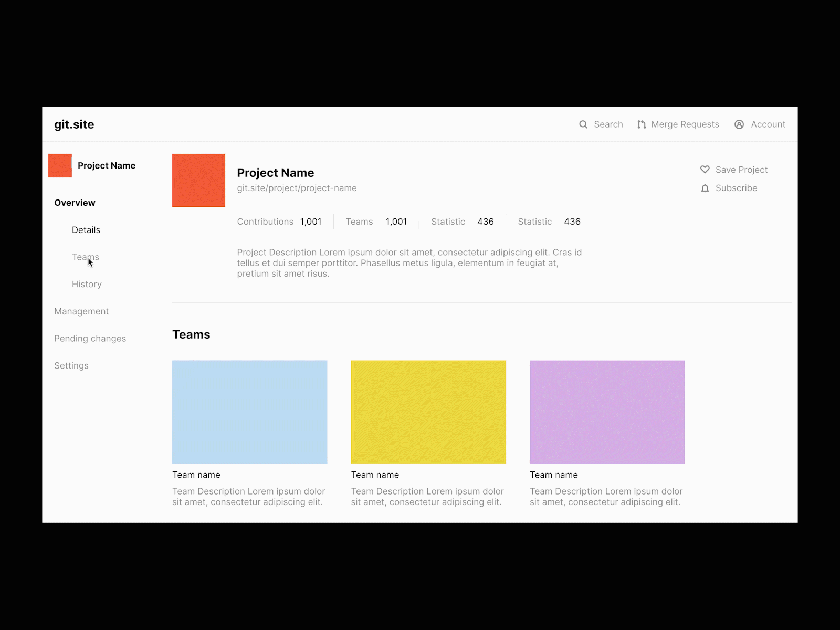Click the Search magnifier icon
The width and height of the screenshot is (840, 630).
coord(584,124)
